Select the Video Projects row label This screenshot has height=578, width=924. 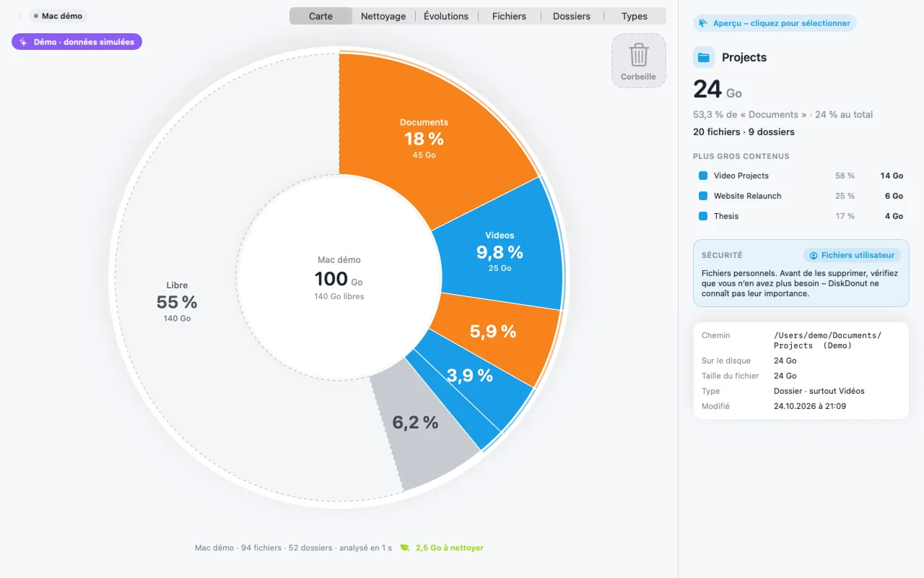click(x=741, y=176)
